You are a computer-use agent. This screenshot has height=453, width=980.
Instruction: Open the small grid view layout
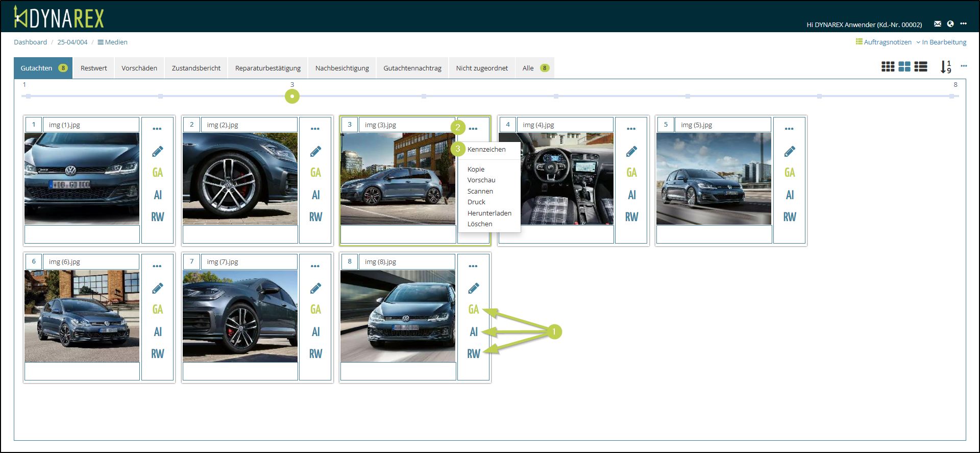point(888,67)
